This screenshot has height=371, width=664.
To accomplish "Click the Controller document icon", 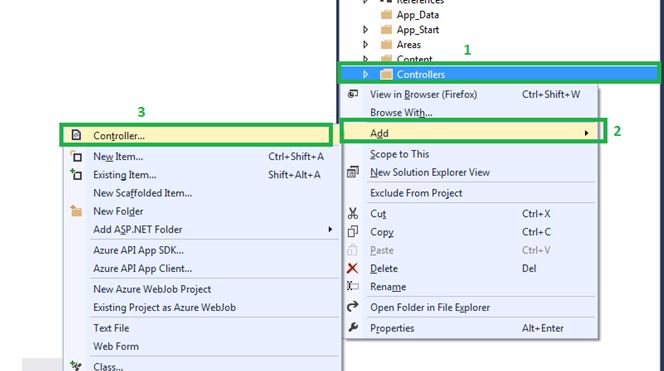I will [76, 135].
